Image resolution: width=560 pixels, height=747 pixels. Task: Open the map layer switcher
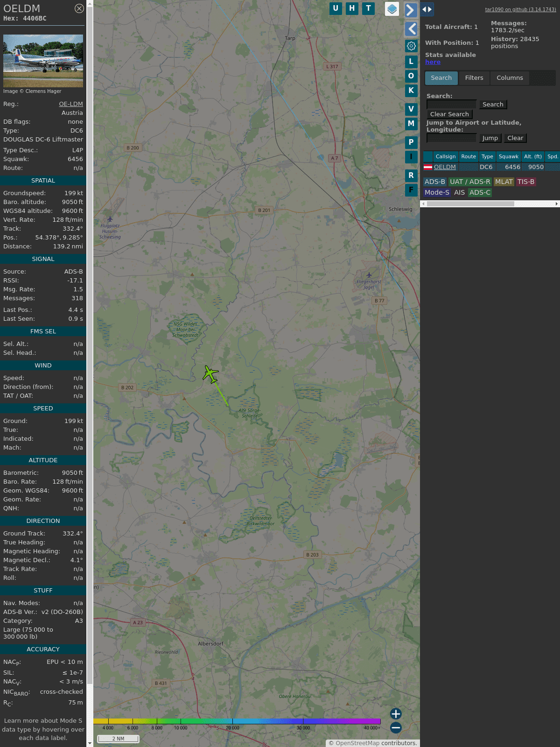click(x=392, y=9)
